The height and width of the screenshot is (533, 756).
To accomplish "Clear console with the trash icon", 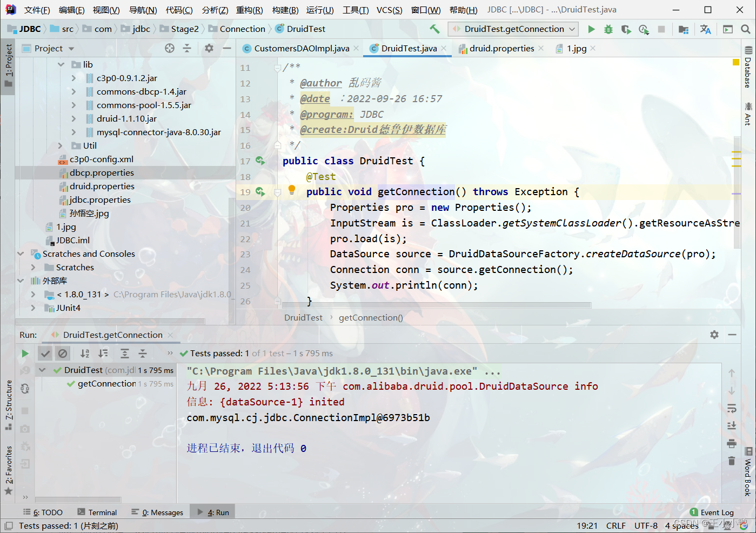I will tap(732, 461).
